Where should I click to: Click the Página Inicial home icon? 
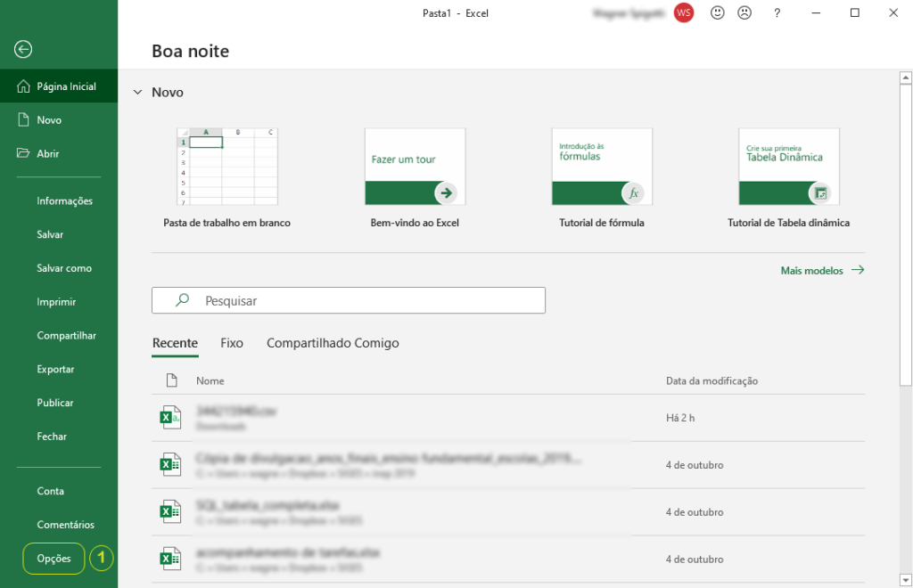(23, 86)
